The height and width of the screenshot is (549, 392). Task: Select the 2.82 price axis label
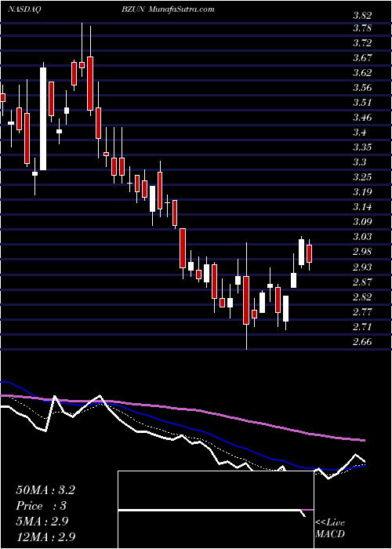click(x=362, y=297)
